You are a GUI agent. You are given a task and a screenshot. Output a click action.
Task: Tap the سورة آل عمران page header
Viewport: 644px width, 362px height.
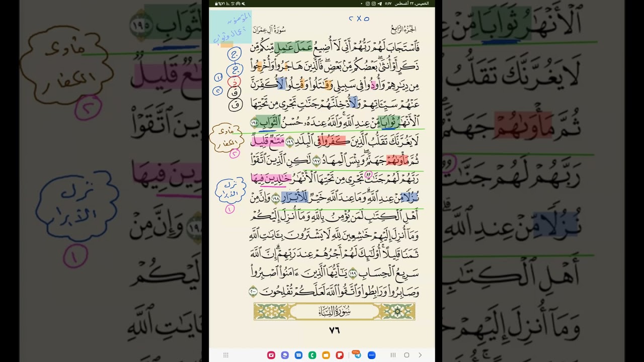point(269,30)
